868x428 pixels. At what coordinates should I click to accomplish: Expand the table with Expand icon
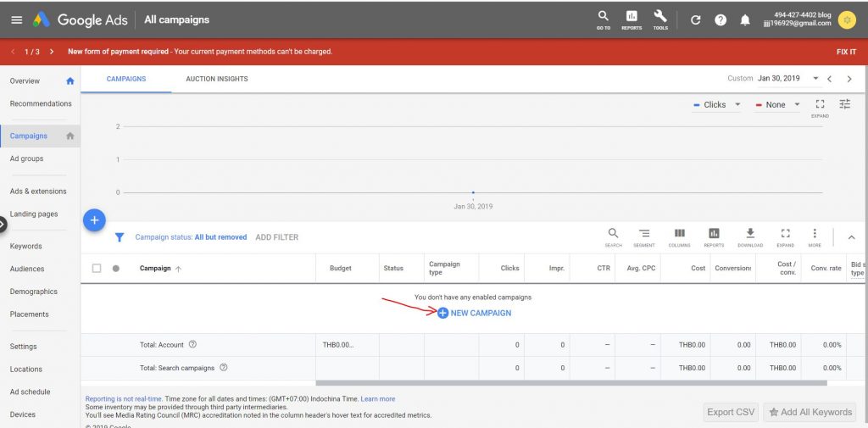click(x=786, y=237)
